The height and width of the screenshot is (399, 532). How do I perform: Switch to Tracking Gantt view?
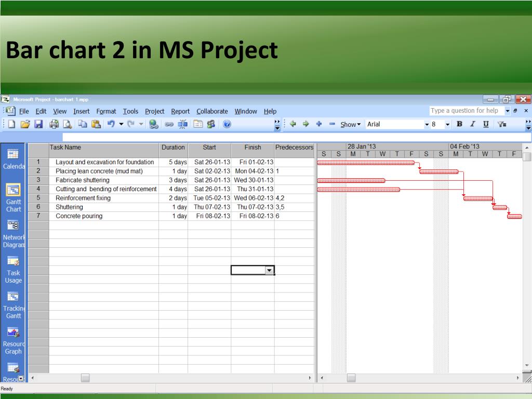[13, 305]
